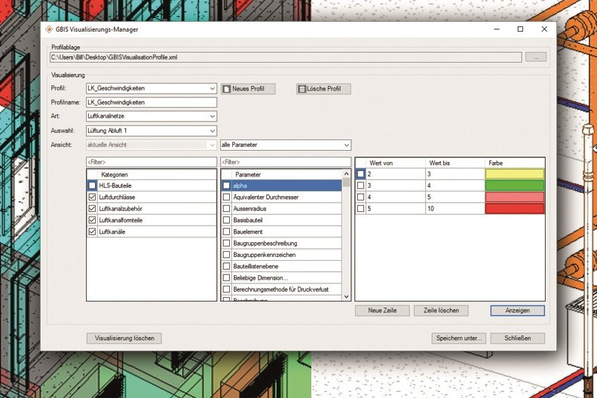Click the parameter list scroll-down arrow
The height and width of the screenshot is (398, 597).
pyautogui.click(x=346, y=296)
